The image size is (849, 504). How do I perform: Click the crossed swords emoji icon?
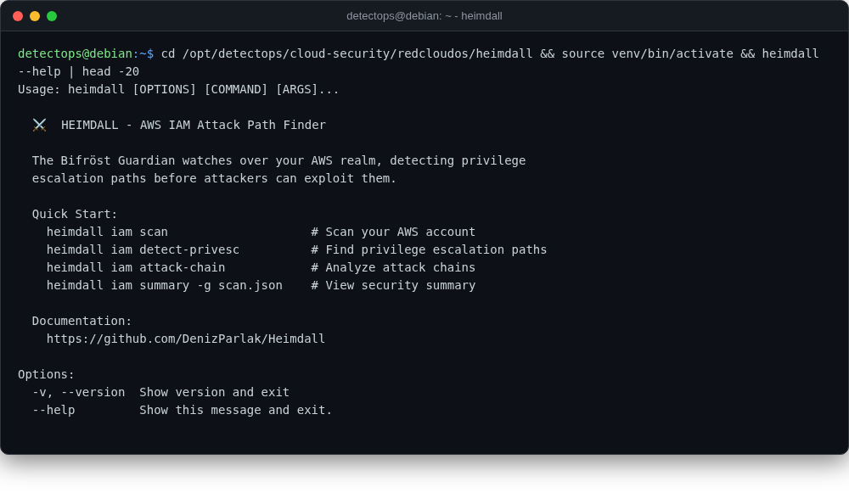click(x=39, y=125)
